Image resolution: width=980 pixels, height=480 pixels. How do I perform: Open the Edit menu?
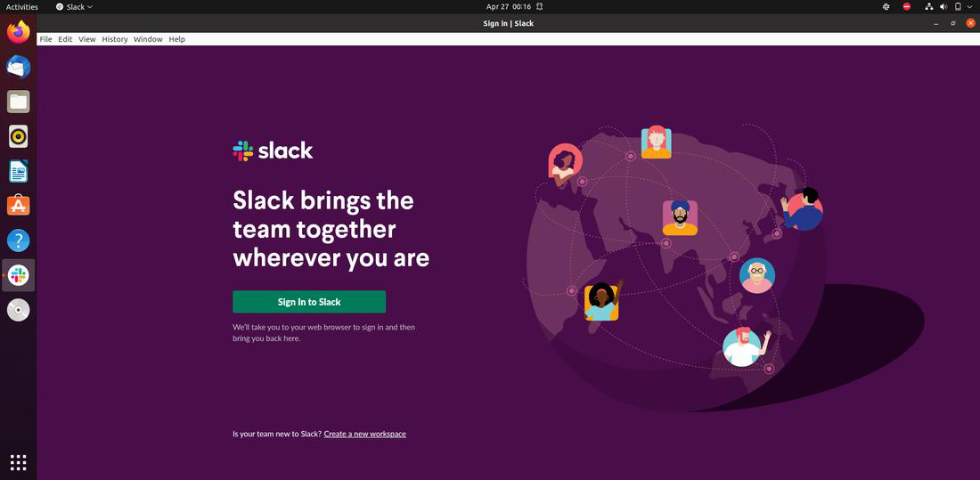[65, 39]
